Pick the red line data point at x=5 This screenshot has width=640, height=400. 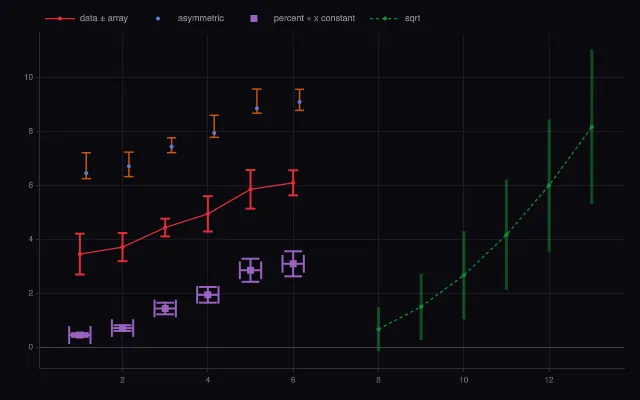tap(250, 189)
